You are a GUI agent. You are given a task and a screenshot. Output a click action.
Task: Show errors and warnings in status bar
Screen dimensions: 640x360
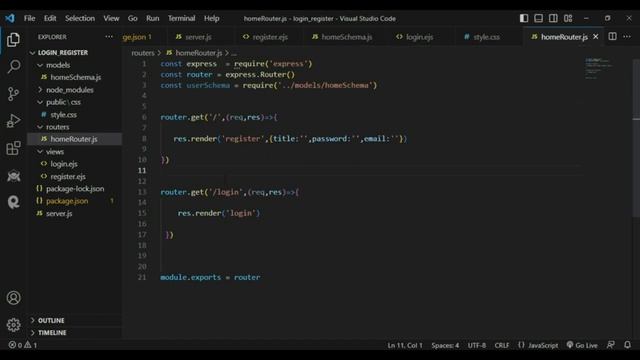click(x=23, y=345)
